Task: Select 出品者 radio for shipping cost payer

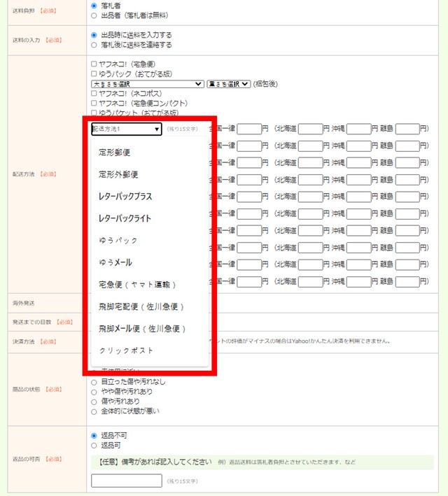Action: coord(94,15)
